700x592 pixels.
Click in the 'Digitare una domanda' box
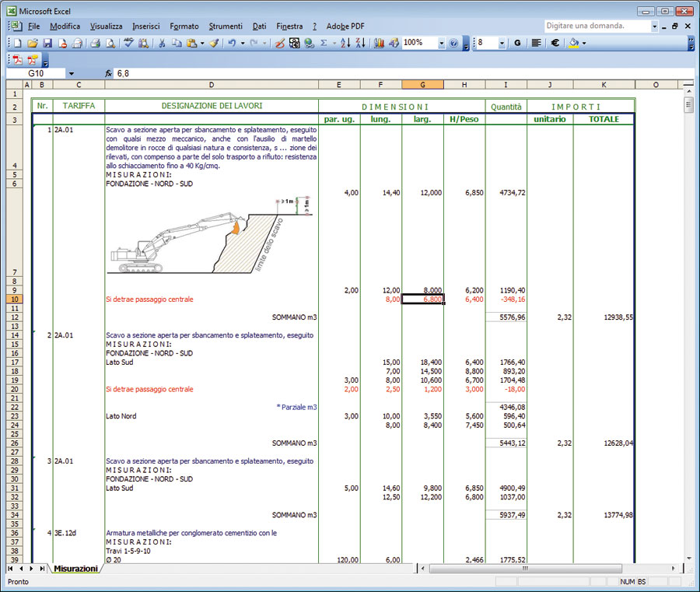(x=597, y=26)
